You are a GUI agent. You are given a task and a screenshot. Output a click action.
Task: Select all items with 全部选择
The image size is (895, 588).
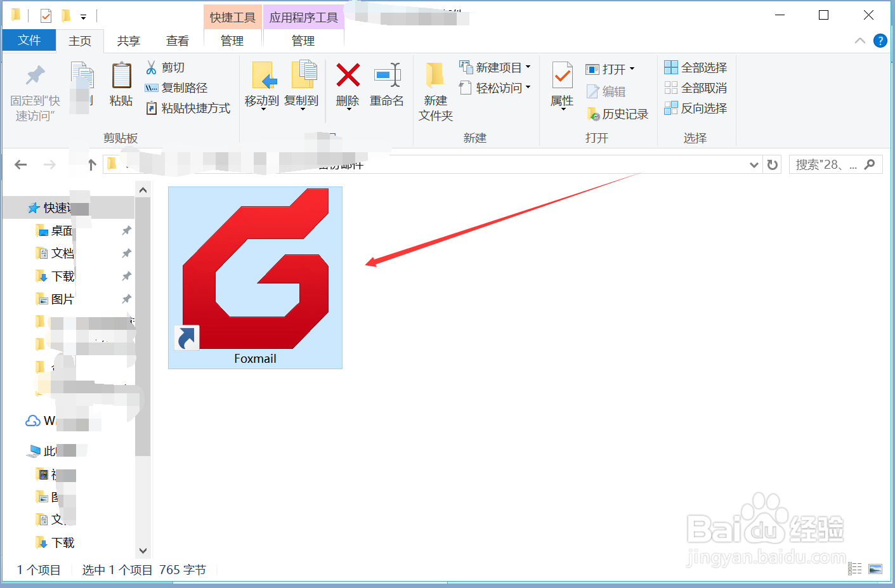pyautogui.click(x=696, y=67)
